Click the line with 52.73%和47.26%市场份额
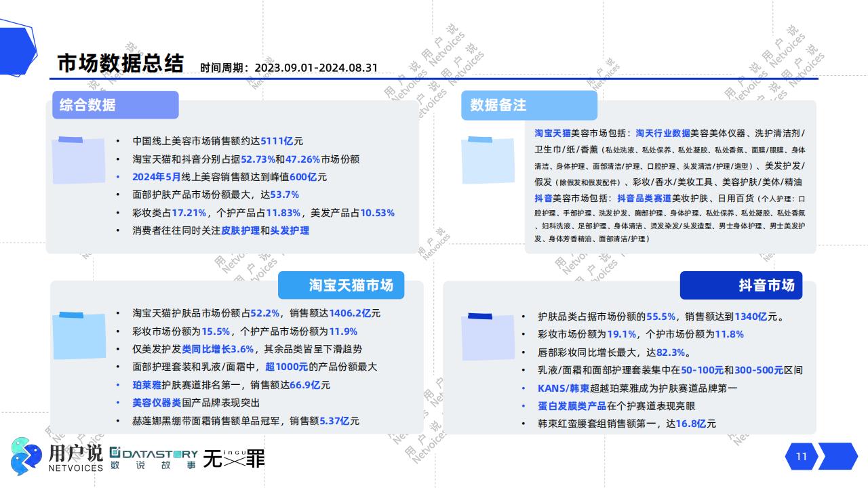Image resolution: width=868 pixels, height=488 pixels. [x=246, y=159]
